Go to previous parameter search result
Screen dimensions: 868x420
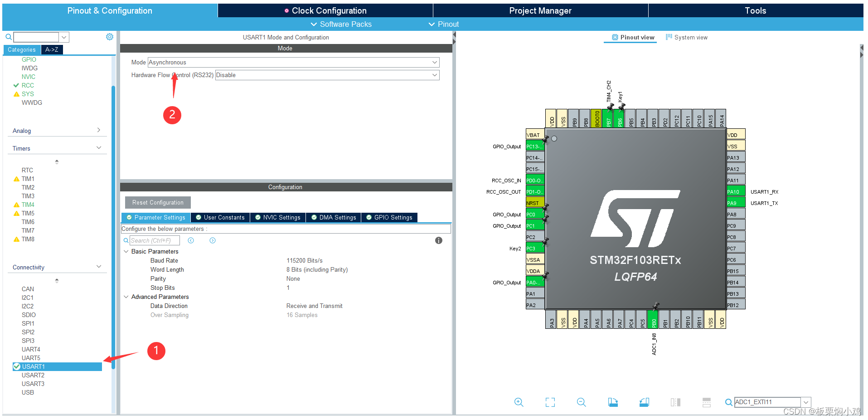tap(191, 240)
